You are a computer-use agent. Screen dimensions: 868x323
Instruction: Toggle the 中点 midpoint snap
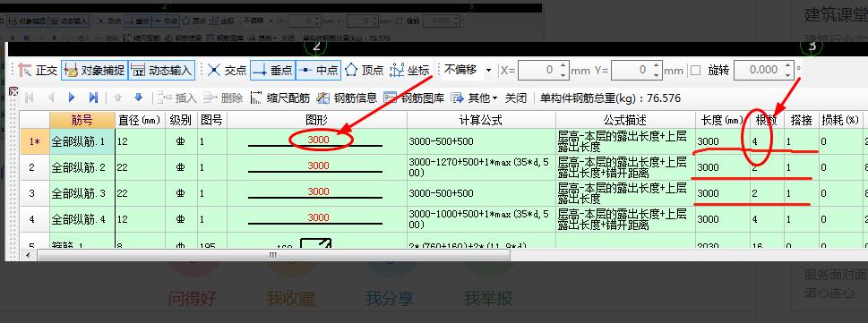tap(318, 71)
